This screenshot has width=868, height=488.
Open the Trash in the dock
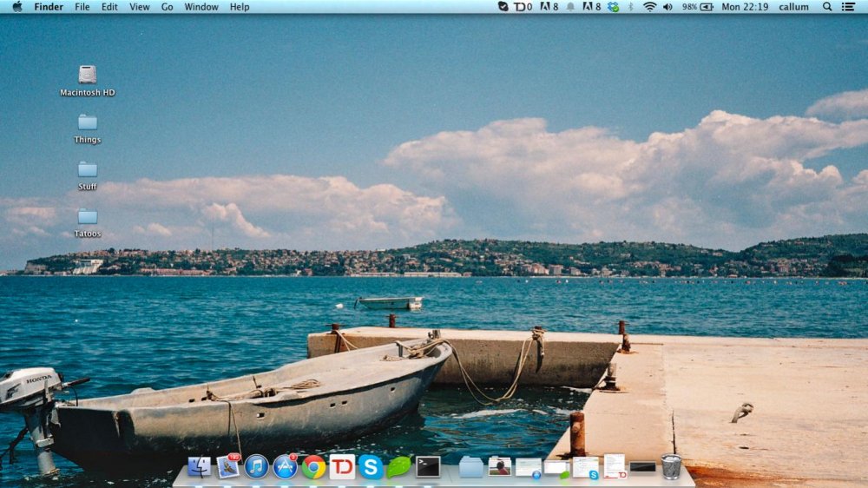[x=671, y=467]
